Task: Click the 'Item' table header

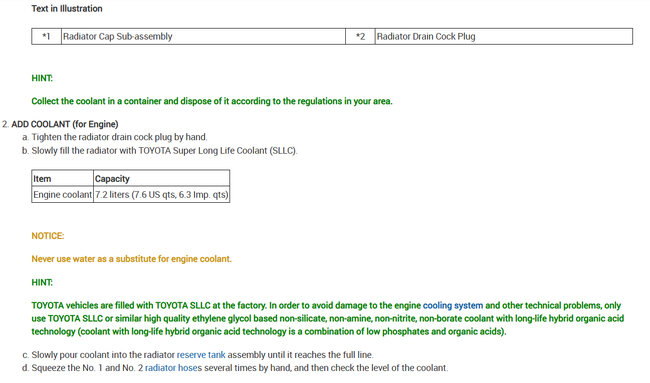Action: click(63, 178)
